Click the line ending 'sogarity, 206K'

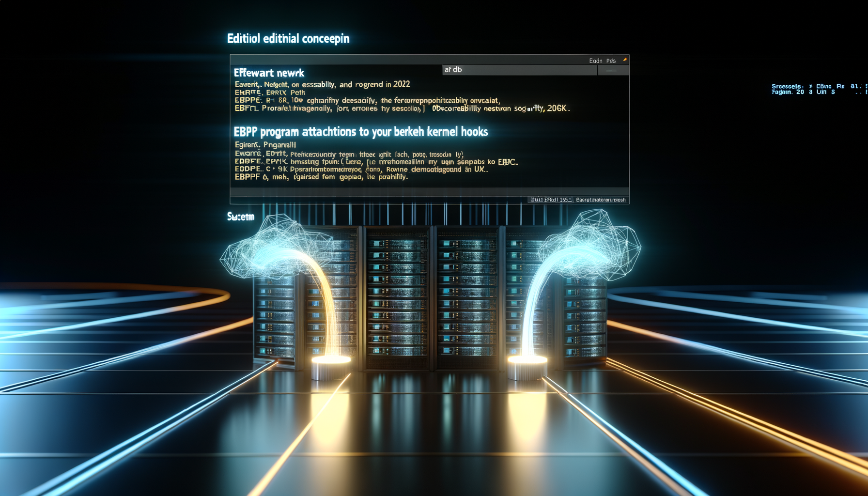[402, 108]
